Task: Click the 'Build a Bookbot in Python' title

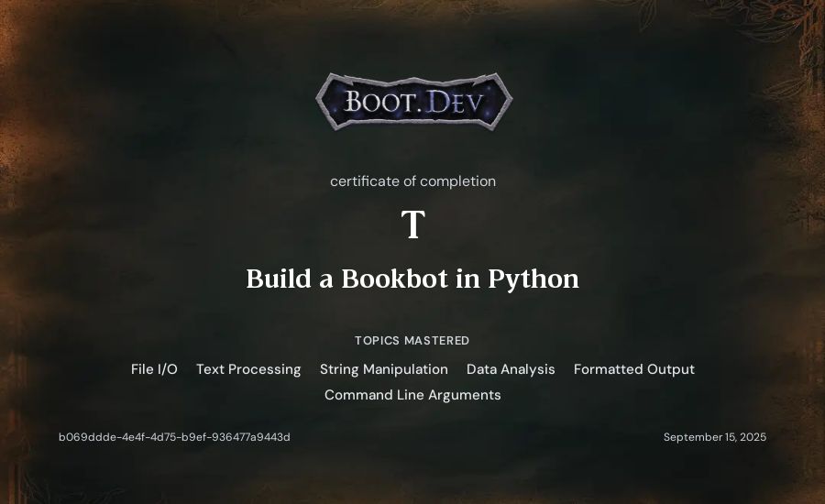Action: 412,279
